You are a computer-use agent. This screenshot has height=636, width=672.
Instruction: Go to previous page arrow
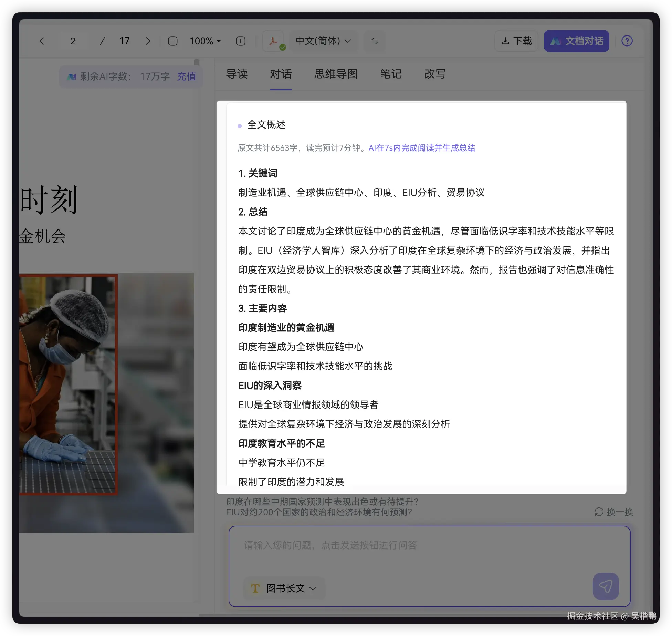[42, 41]
